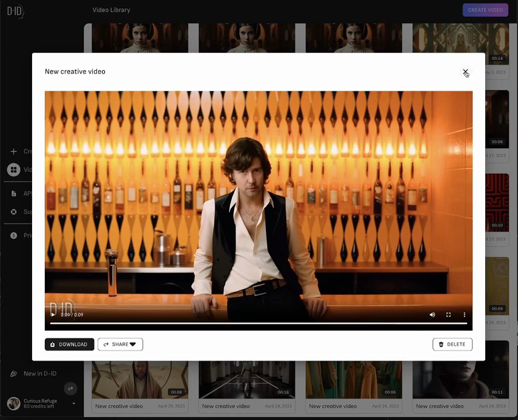Click the Curious Refuge profile avatar
This screenshot has width=518, height=420.
(x=13, y=403)
